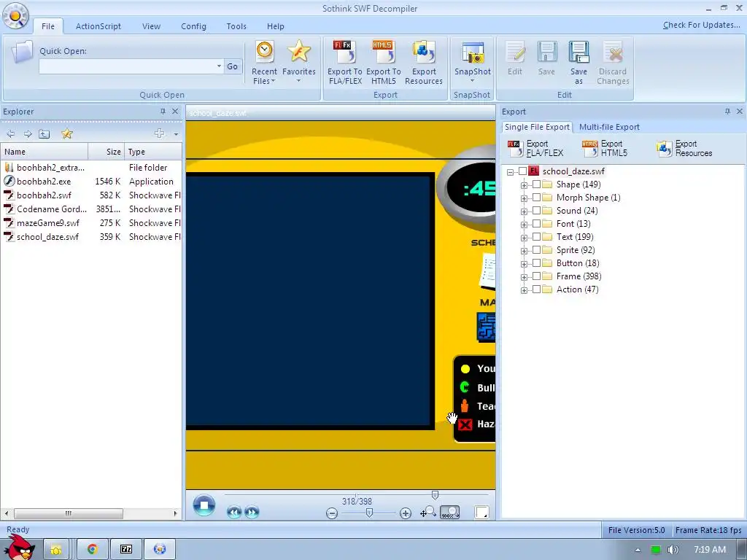Click the frame progress slider marker
747x560 pixels.
click(435, 495)
